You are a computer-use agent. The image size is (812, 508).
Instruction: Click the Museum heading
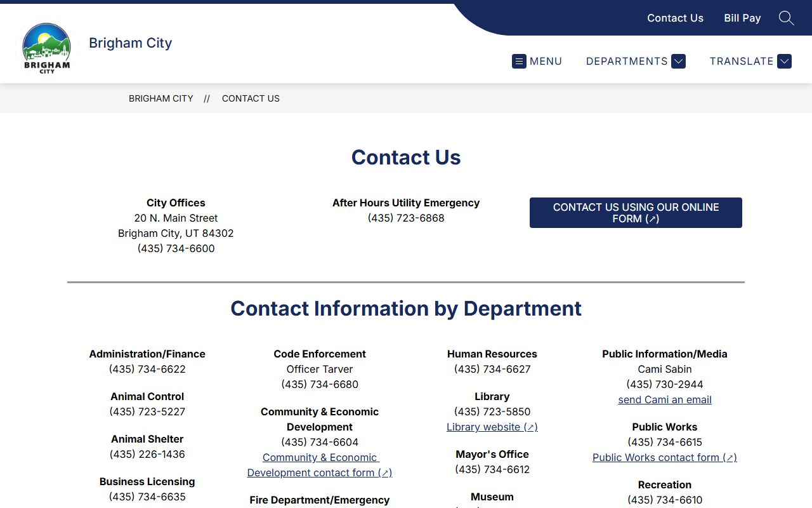point(492,497)
